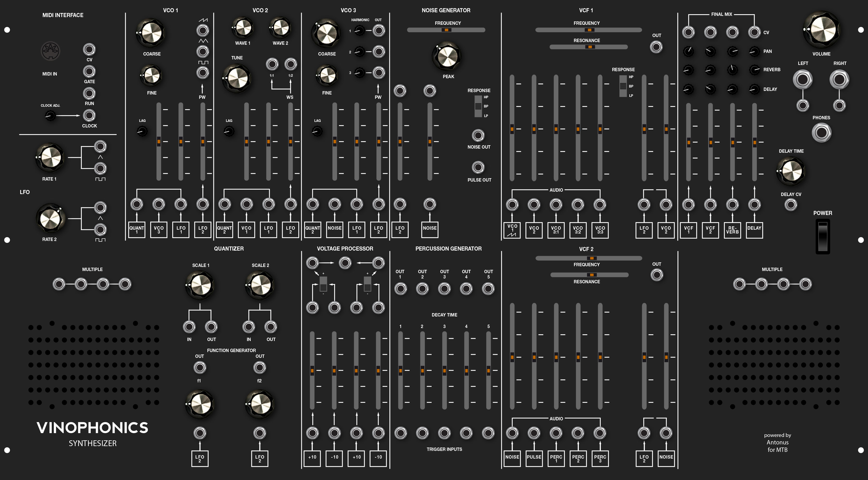Click the LEFT main output jack
Image resolution: width=868 pixels, height=480 pixels.
coord(803,80)
